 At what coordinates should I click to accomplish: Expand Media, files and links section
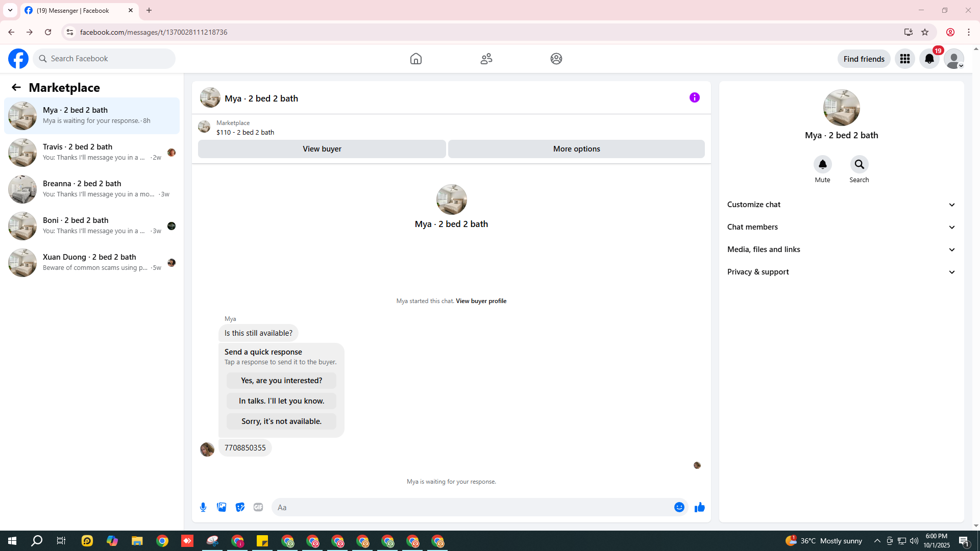841,249
